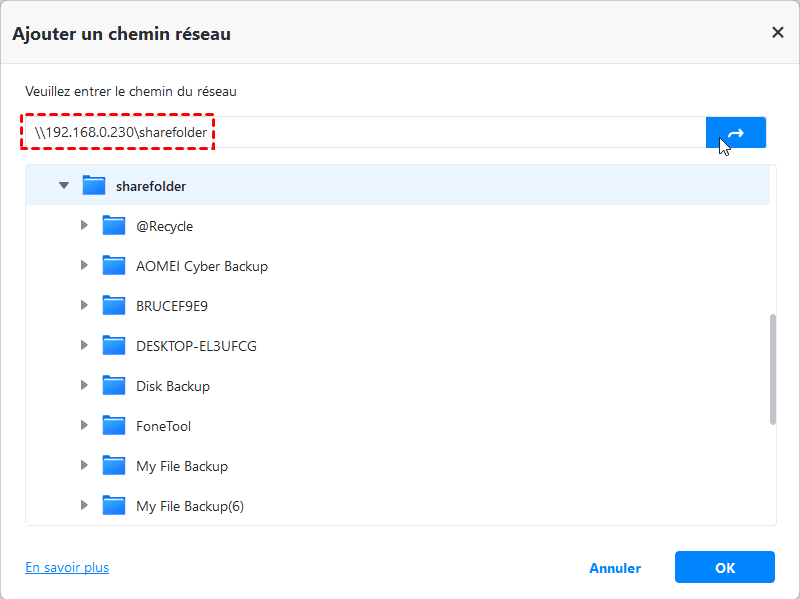Image resolution: width=800 pixels, height=599 pixels.
Task: Expand the DESKTOP-EL3UFCG folder
Action: (84, 346)
